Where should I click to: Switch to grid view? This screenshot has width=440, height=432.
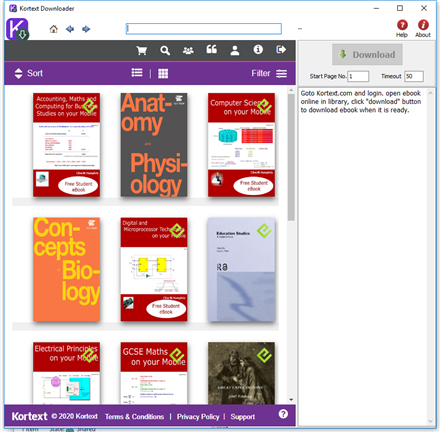pos(163,73)
